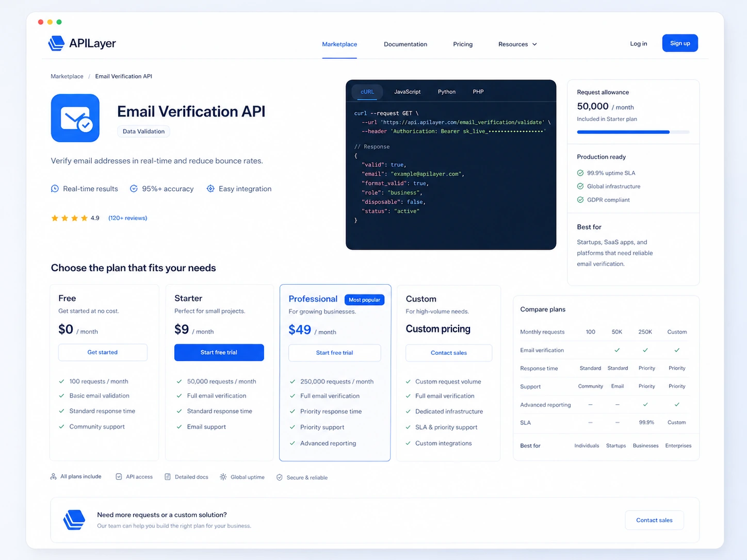
Task: Click the "$49" price text
Action: [300, 330]
